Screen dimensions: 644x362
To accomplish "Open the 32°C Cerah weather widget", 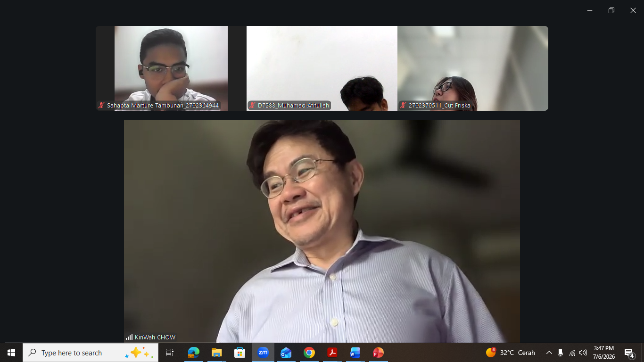I will [511, 353].
